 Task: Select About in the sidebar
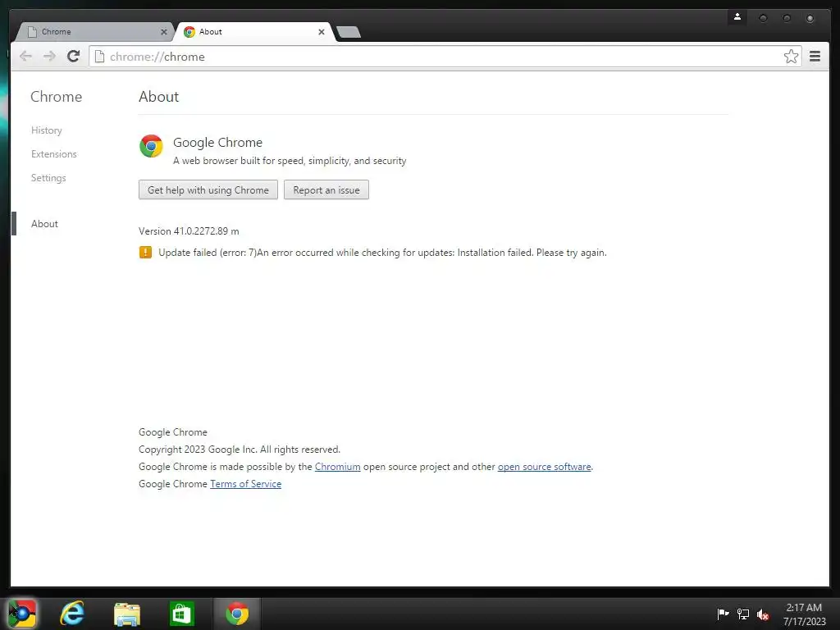click(44, 224)
